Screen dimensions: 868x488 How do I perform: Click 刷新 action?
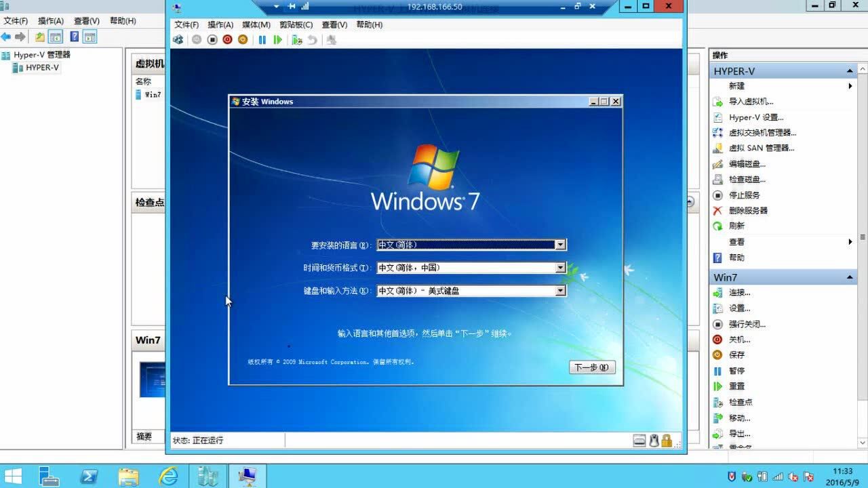click(736, 226)
